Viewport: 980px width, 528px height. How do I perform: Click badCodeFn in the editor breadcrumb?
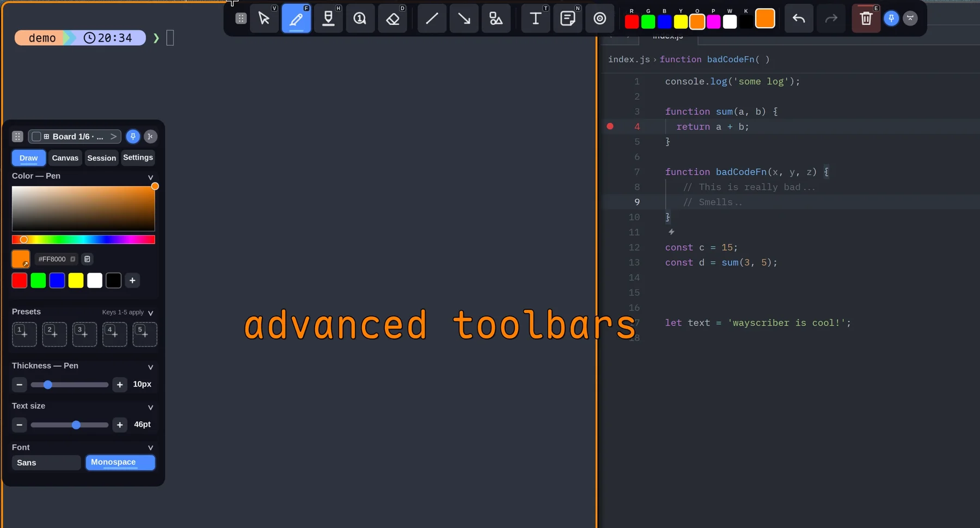pos(731,59)
